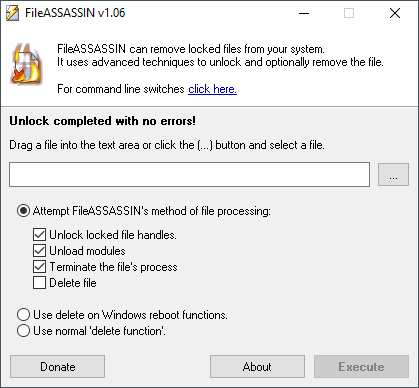Image resolution: width=419 pixels, height=388 pixels.
Task: Focus the file path text field
Action: [x=189, y=175]
